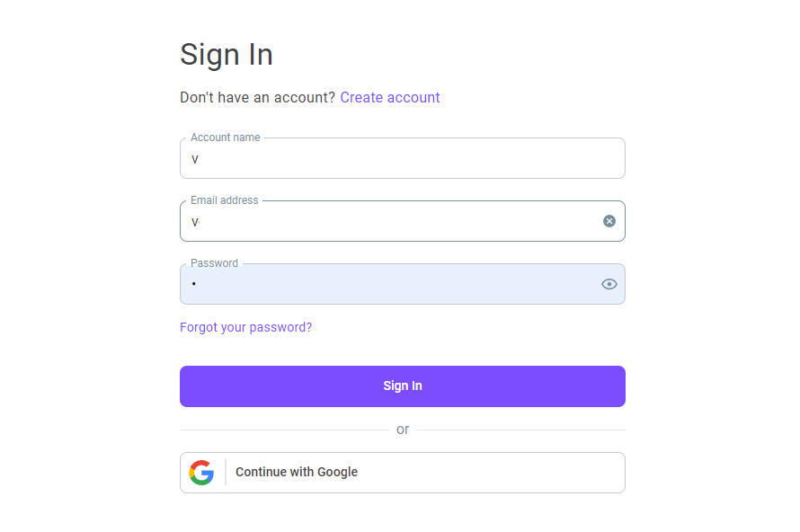The image size is (800, 532).
Task: Reveal the password using the eye icon
Action: (609, 284)
